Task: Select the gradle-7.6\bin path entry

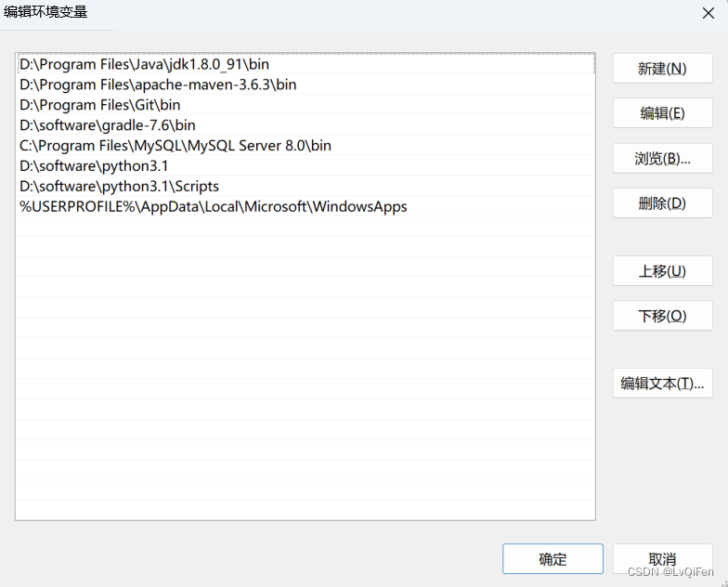Action: pyautogui.click(x=305, y=124)
